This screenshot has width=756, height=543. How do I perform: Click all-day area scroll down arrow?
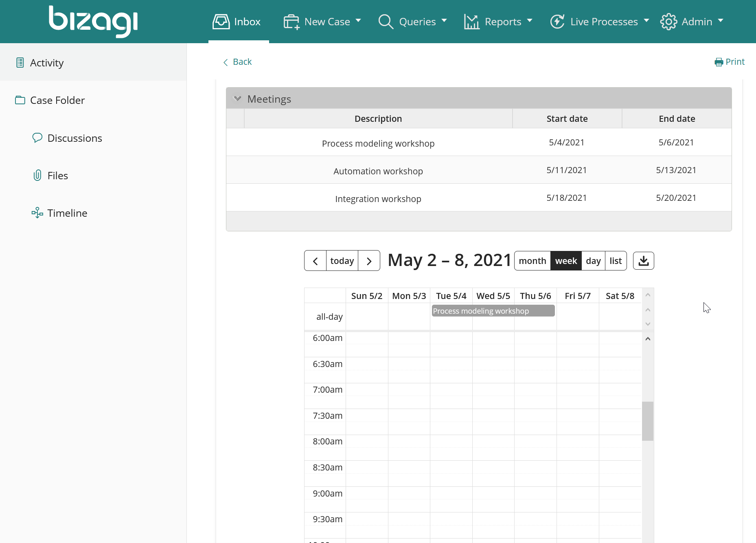click(x=648, y=324)
